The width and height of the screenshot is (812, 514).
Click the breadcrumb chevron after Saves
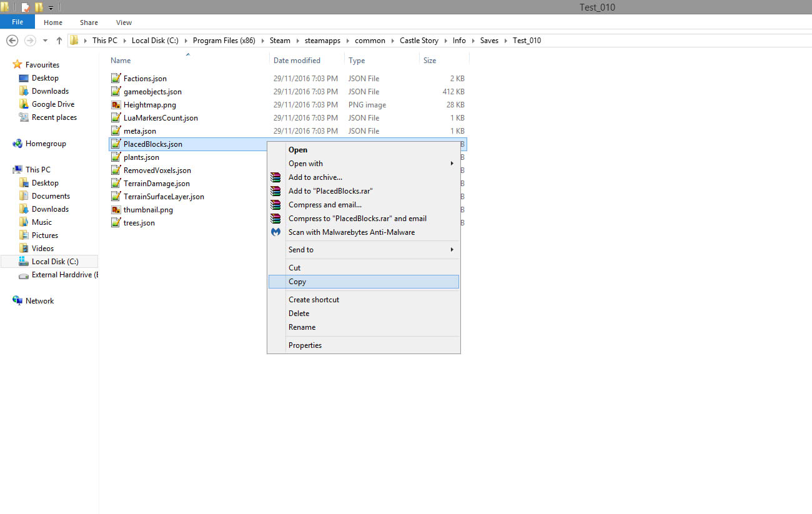click(505, 41)
